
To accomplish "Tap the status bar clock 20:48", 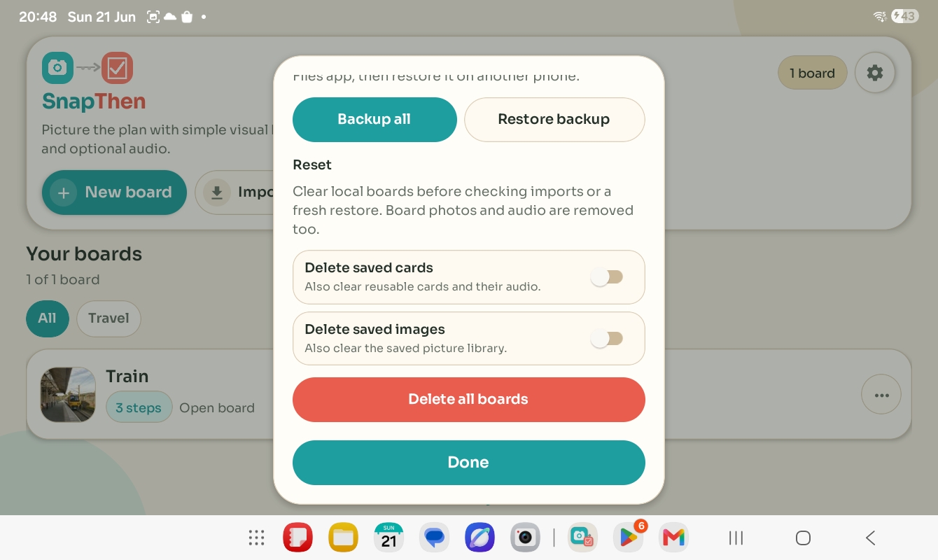I will click(x=38, y=17).
